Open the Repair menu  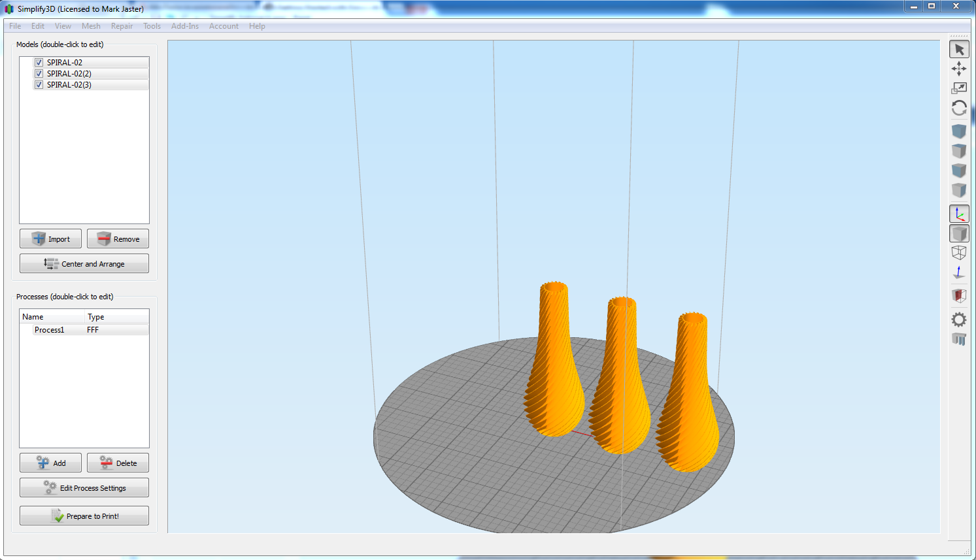point(122,26)
